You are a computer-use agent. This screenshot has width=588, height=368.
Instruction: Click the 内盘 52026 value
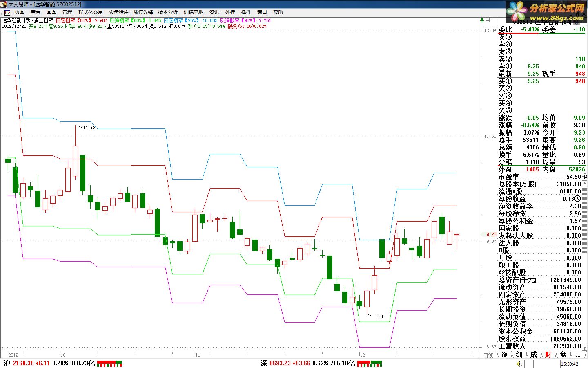577,169
